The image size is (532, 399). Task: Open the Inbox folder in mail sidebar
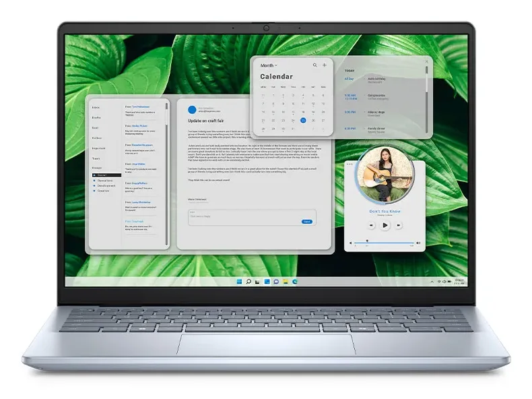(x=96, y=107)
